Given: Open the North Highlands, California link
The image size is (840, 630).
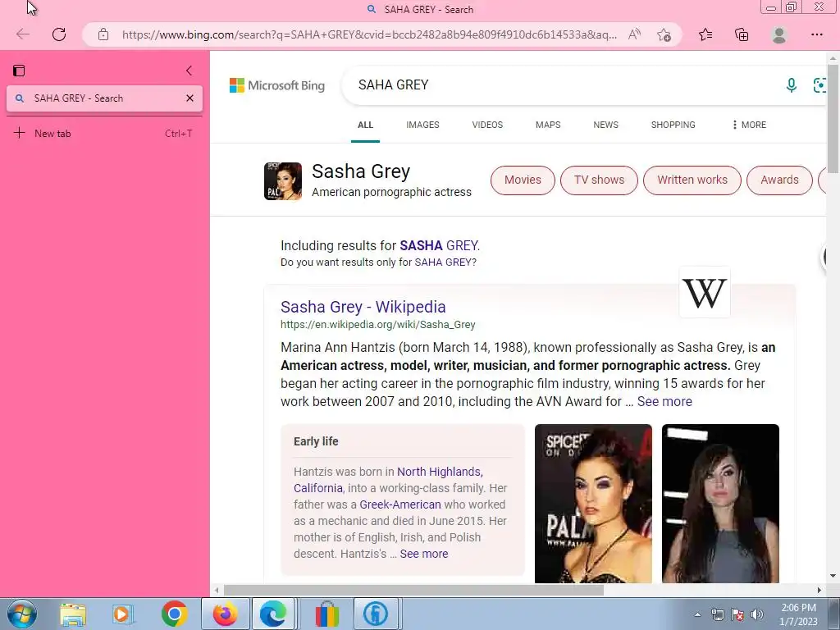Looking at the screenshot, I should click(388, 480).
